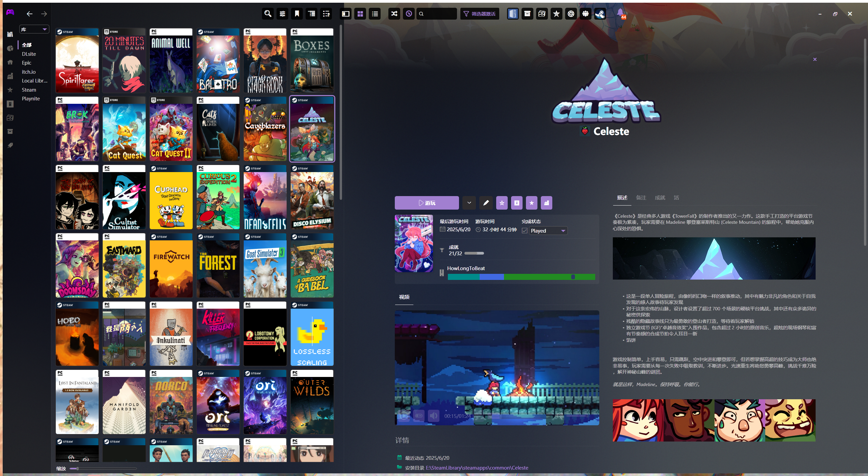The width and height of the screenshot is (868, 476).
Task: Open the 库 dropdown in the sidebar
Action: [x=34, y=29]
